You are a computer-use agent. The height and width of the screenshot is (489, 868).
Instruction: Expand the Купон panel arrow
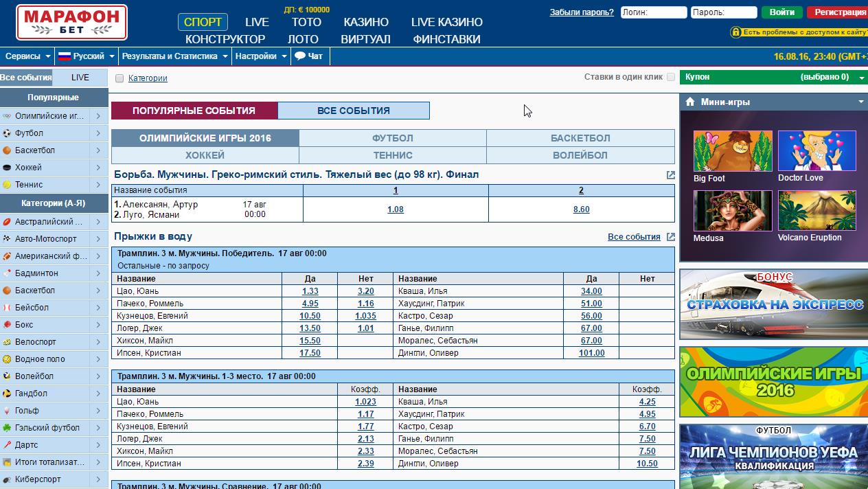[862, 78]
